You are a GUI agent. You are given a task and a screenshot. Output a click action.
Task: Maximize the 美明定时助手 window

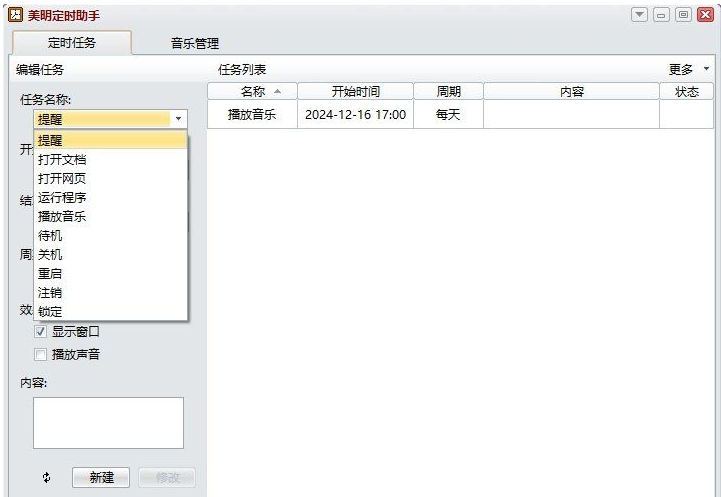pos(683,15)
